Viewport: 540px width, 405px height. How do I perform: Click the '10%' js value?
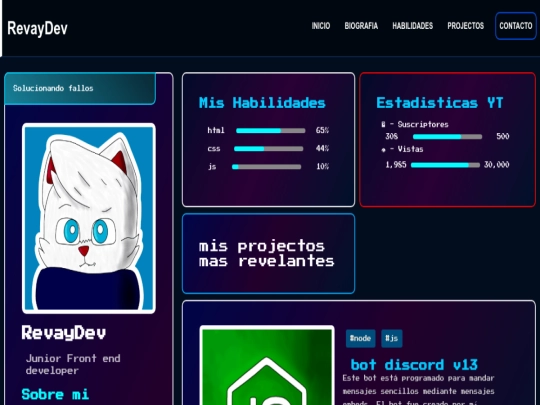coord(323,166)
